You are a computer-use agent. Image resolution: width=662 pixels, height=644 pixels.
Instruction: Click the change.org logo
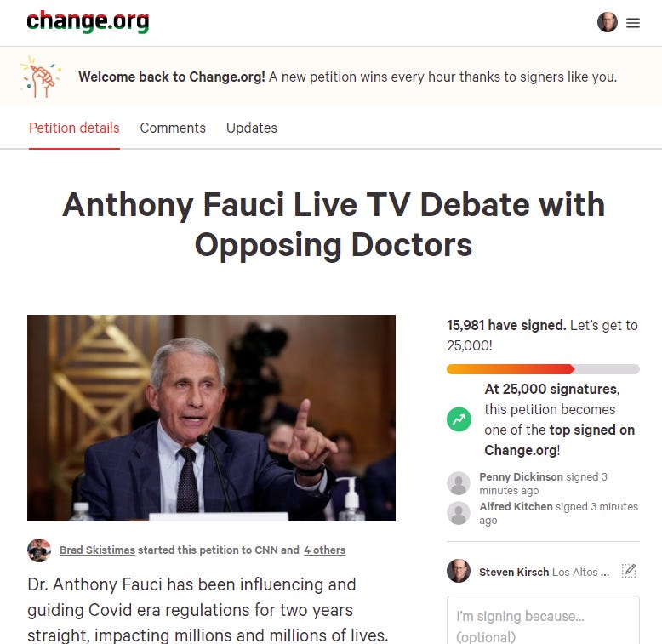(88, 21)
